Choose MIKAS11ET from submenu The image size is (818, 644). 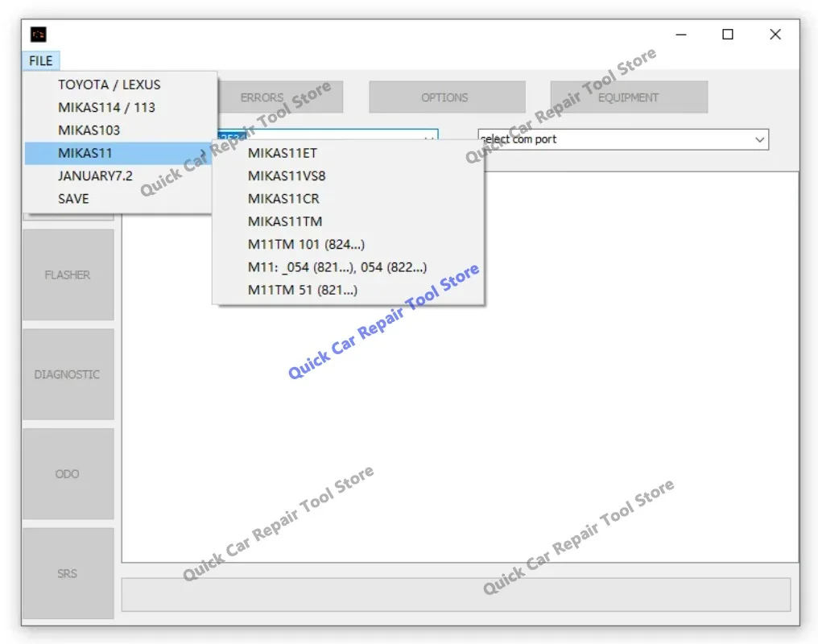(348, 153)
